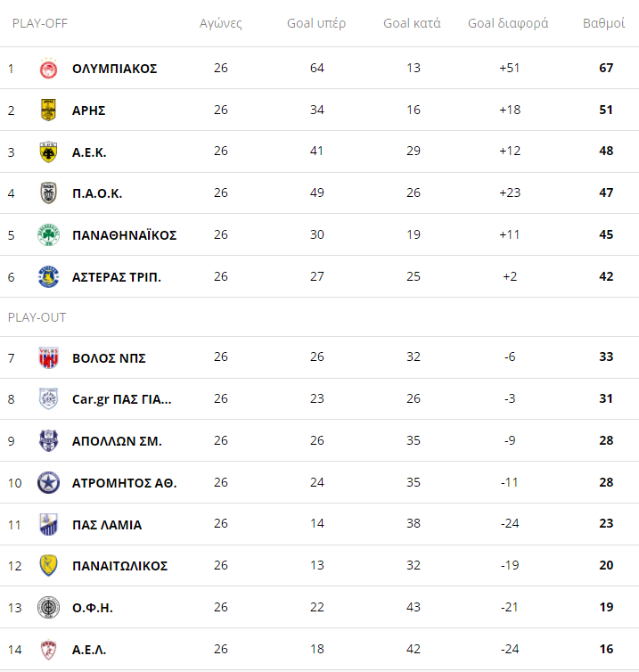Screen dimensions: 639x672
Task: Click the A.E.K. team logo
Action: tap(48, 152)
